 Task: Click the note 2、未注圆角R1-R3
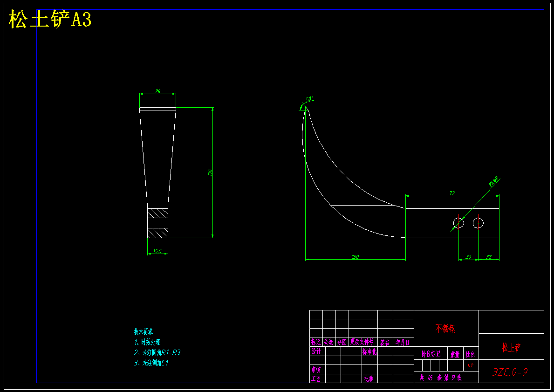157,352
